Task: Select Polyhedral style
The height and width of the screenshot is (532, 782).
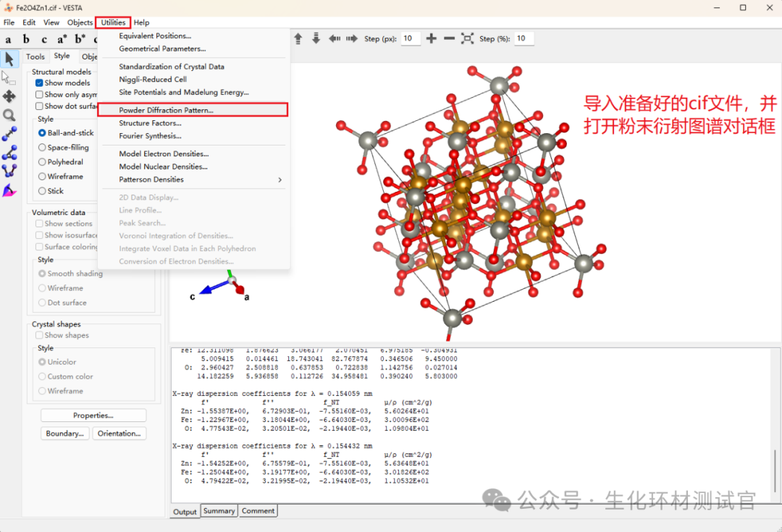Action: tap(42, 161)
